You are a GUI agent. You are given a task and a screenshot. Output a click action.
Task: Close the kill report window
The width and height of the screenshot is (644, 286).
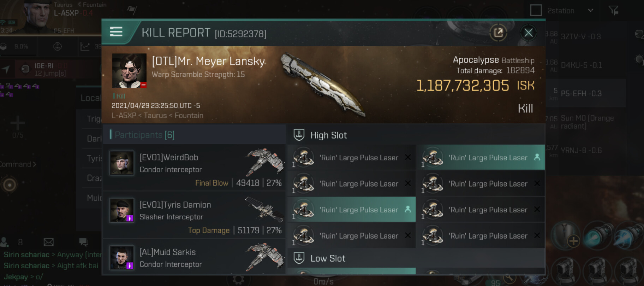point(529,33)
